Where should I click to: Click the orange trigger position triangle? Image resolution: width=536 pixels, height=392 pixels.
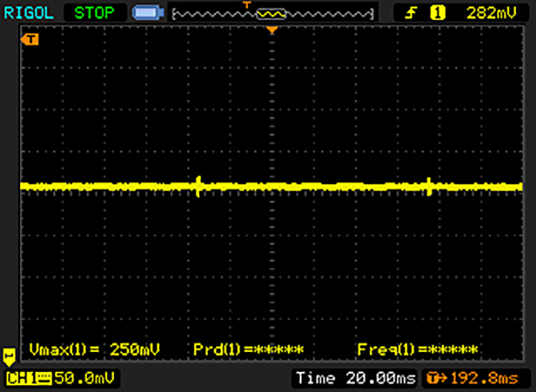pyautogui.click(x=271, y=30)
